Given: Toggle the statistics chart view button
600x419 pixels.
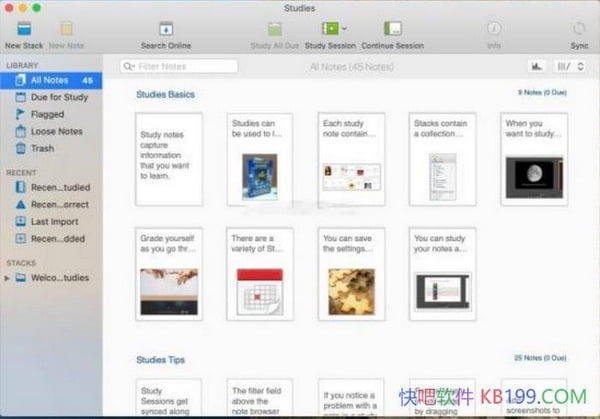Looking at the screenshot, I should coord(537,66).
